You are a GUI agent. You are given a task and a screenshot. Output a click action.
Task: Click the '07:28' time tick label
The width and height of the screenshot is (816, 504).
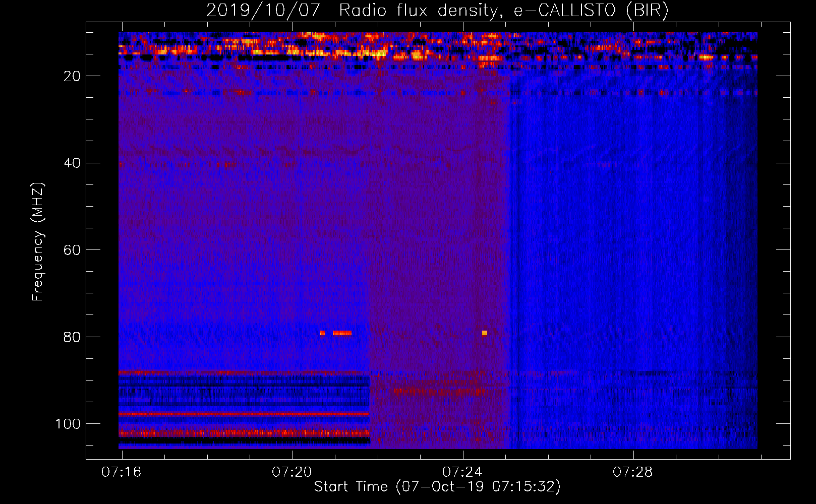tap(633, 472)
